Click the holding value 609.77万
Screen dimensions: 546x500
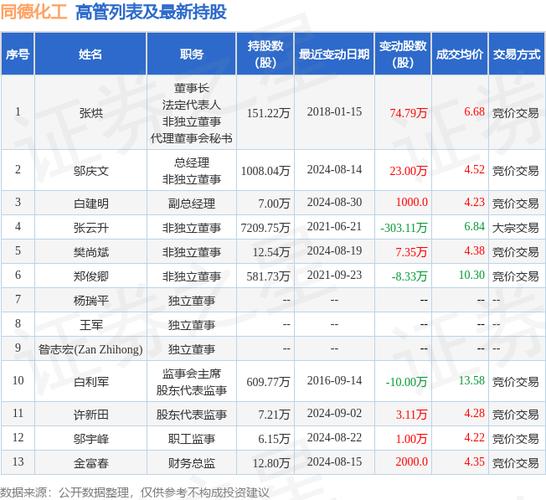tap(268, 382)
